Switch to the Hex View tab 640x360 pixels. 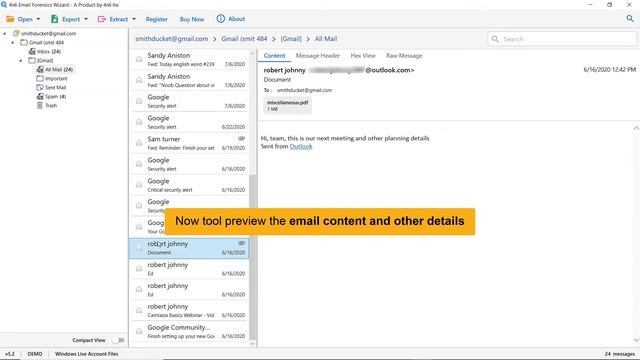click(363, 56)
